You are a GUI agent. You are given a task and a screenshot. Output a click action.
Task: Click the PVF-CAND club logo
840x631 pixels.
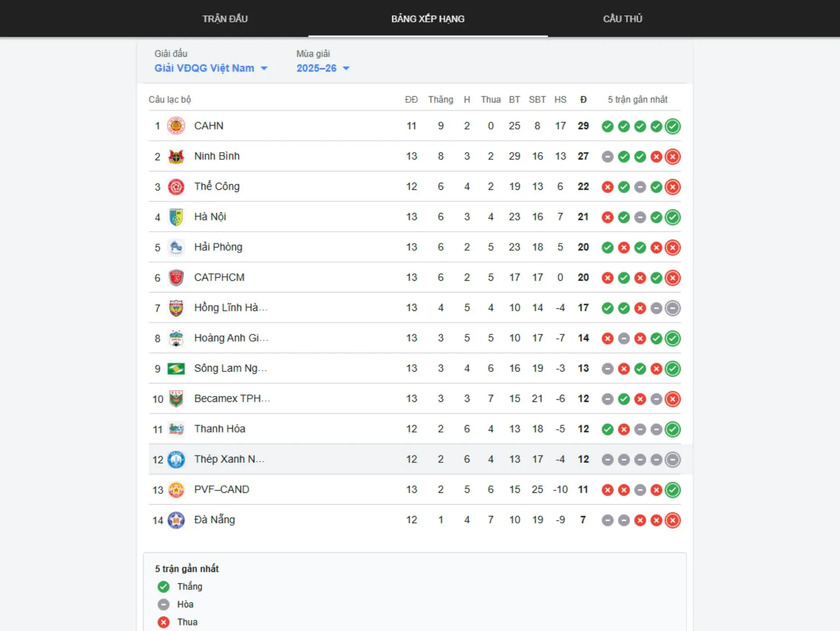click(176, 490)
